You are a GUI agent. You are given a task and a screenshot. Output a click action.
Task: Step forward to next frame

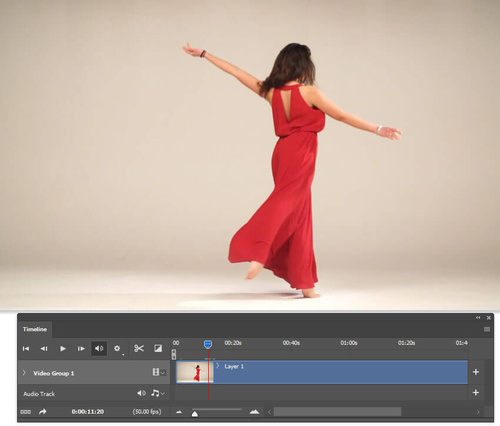click(81, 349)
